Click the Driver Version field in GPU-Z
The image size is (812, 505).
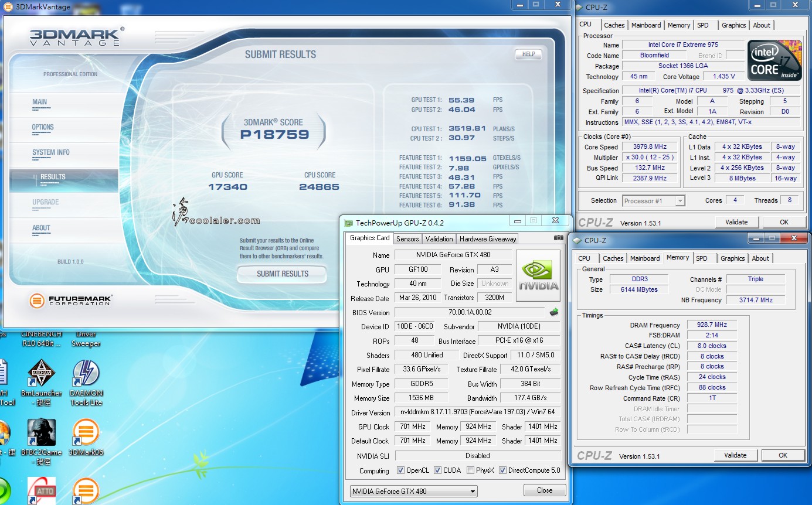[477, 412]
